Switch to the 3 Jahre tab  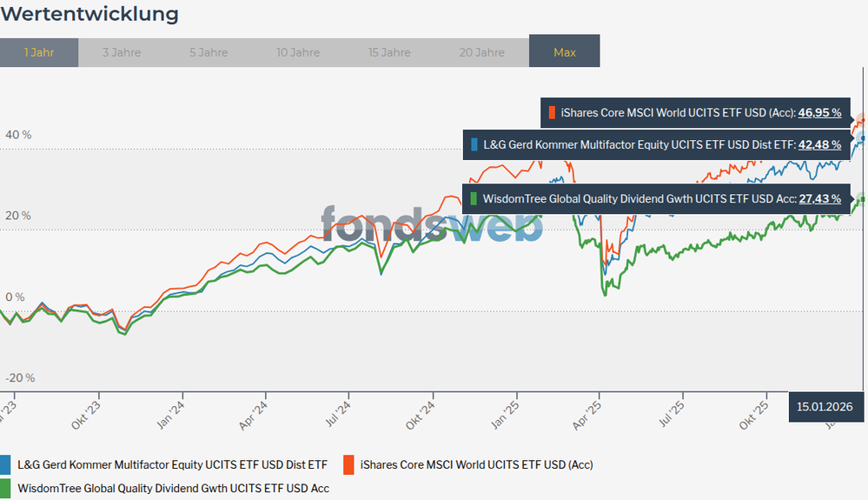[122, 52]
